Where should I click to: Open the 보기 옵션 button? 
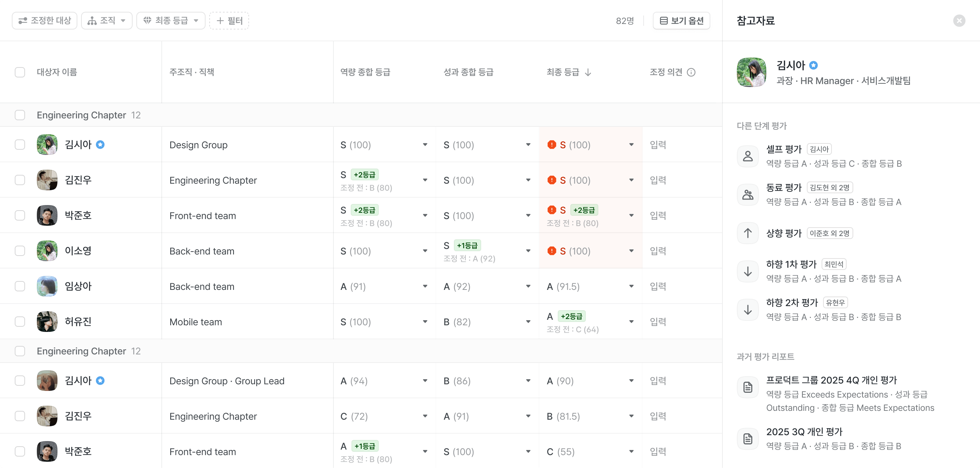(681, 21)
